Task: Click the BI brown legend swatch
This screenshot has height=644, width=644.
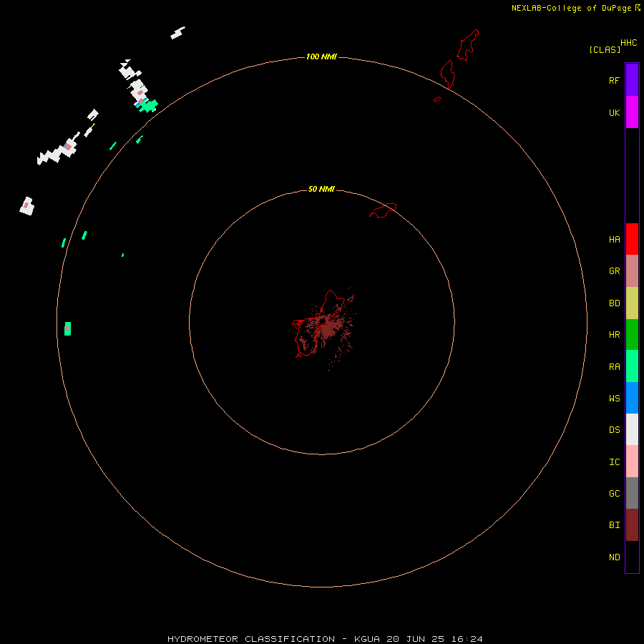Action: (x=632, y=525)
